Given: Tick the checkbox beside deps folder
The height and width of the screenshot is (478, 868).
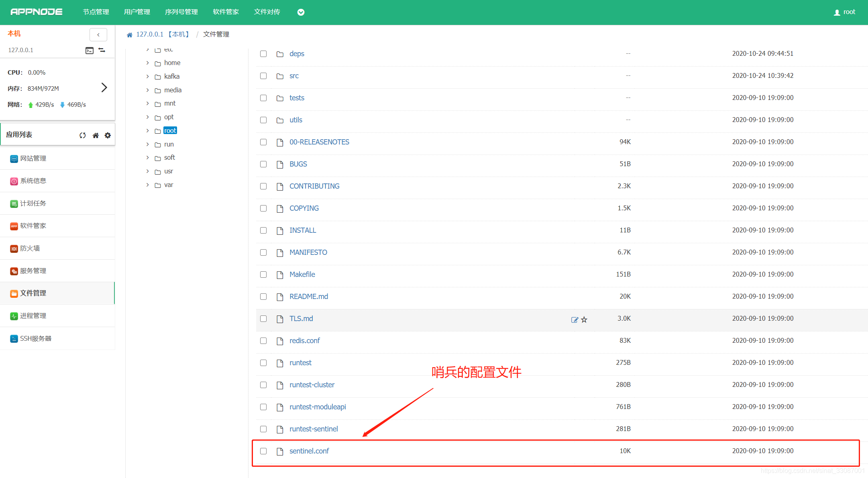Looking at the screenshot, I should tap(263, 54).
